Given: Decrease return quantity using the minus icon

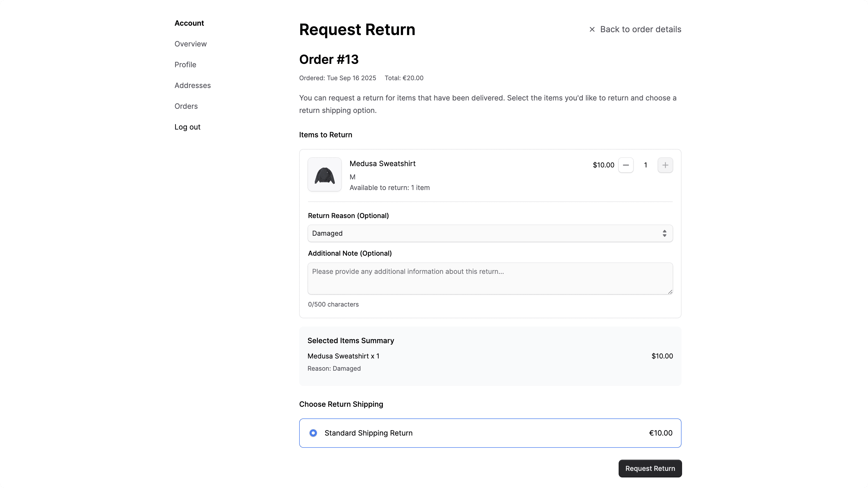Looking at the screenshot, I should [626, 165].
